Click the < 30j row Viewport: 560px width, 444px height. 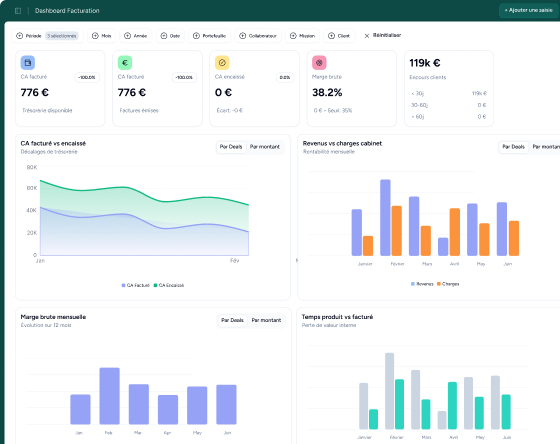[449, 94]
